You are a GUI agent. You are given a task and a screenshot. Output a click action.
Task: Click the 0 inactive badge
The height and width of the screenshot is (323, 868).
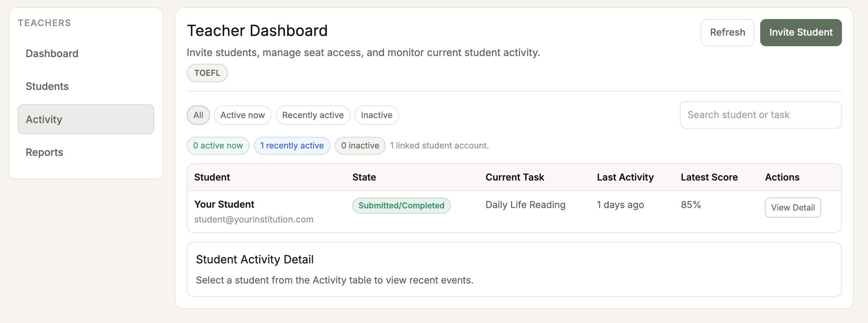click(x=360, y=145)
